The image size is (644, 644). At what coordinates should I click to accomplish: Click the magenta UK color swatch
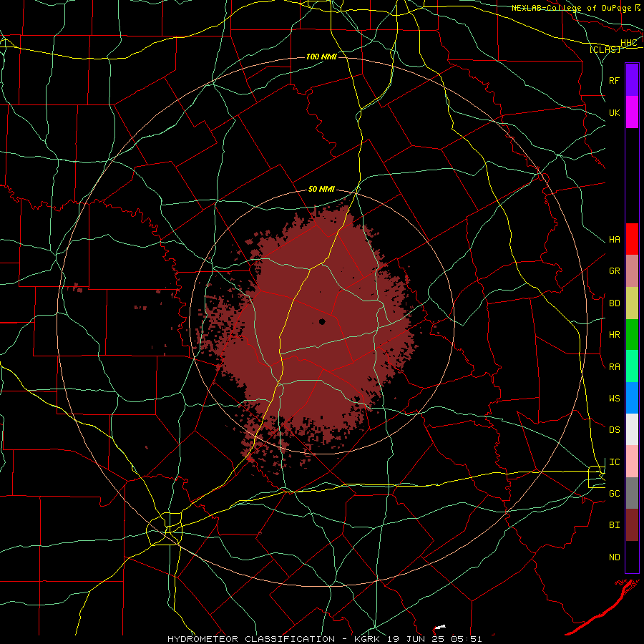click(632, 112)
